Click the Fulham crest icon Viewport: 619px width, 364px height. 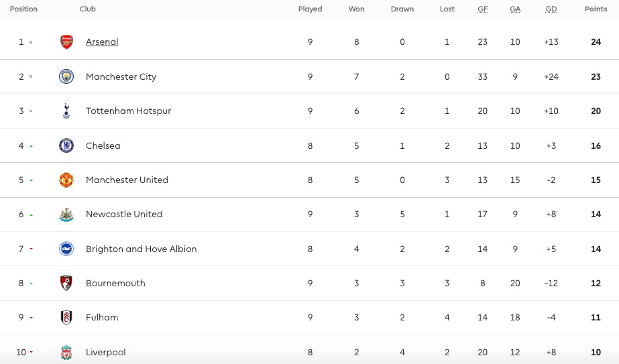tap(66, 318)
